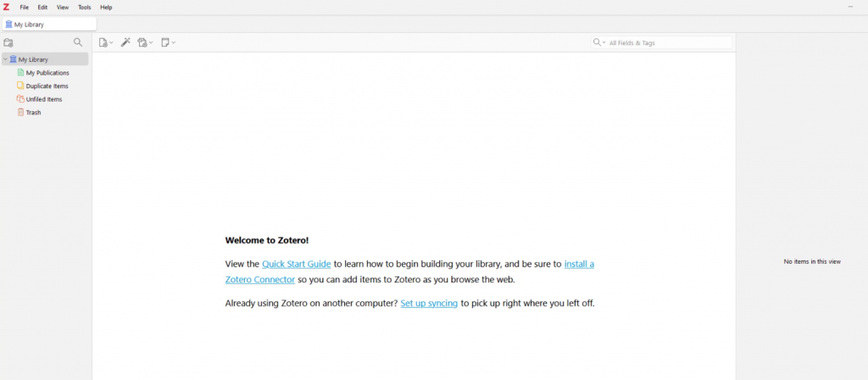The image size is (868, 380).
Task: Click the Zotero Z logo icon
Action: pos(7,7)
